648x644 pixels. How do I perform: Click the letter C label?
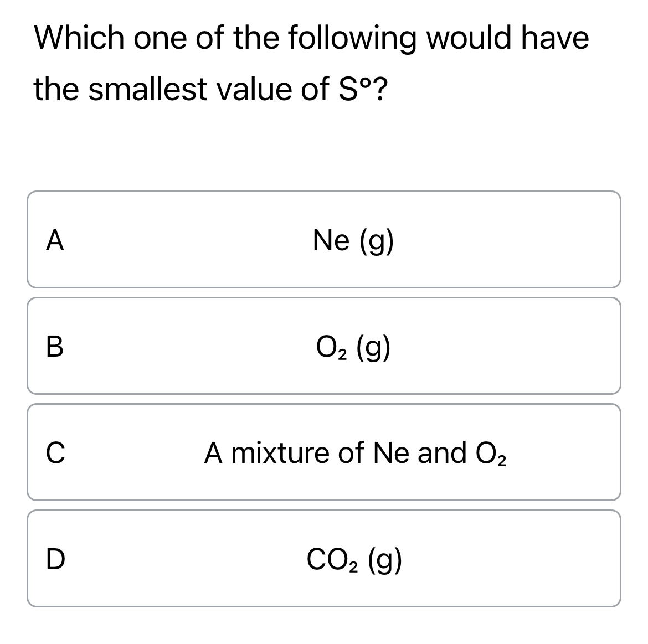[55, 452]
